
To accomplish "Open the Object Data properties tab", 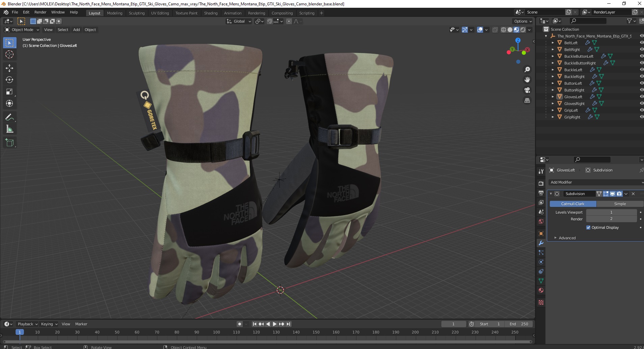I will click(x=541, y=281).
